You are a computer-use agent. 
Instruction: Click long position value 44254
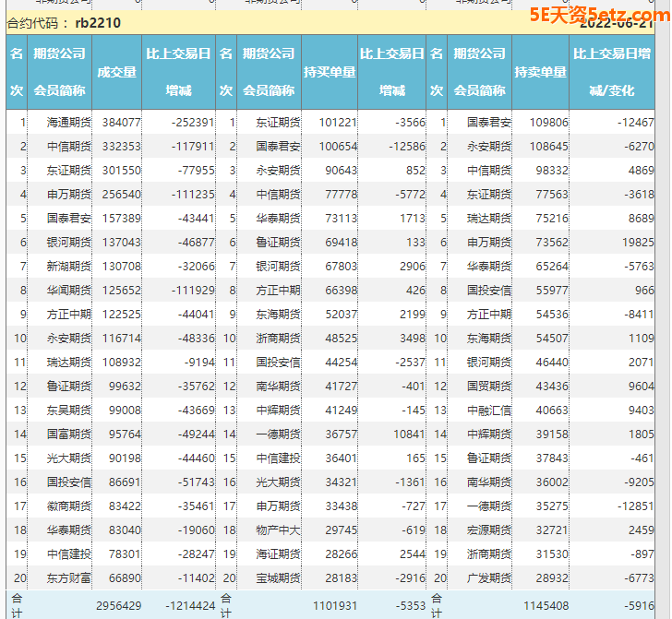click(341, 363)
